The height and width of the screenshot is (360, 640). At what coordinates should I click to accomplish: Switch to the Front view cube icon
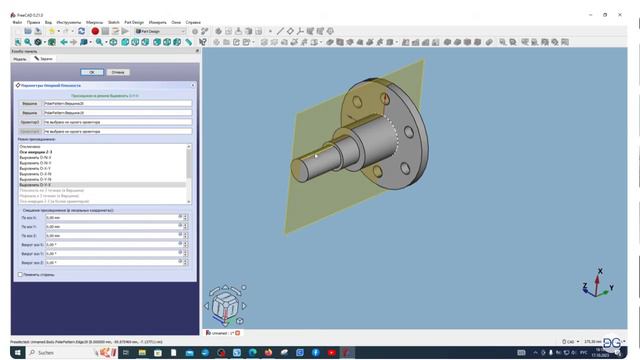pos(125,42)
